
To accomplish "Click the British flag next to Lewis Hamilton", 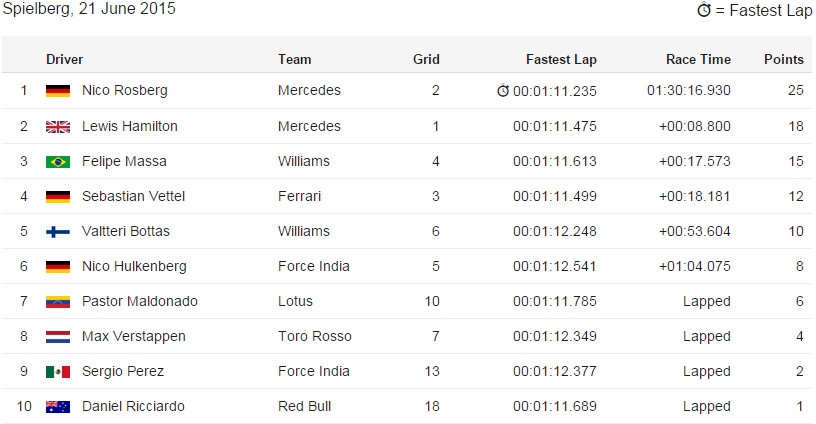I will [x=57, y=127].
